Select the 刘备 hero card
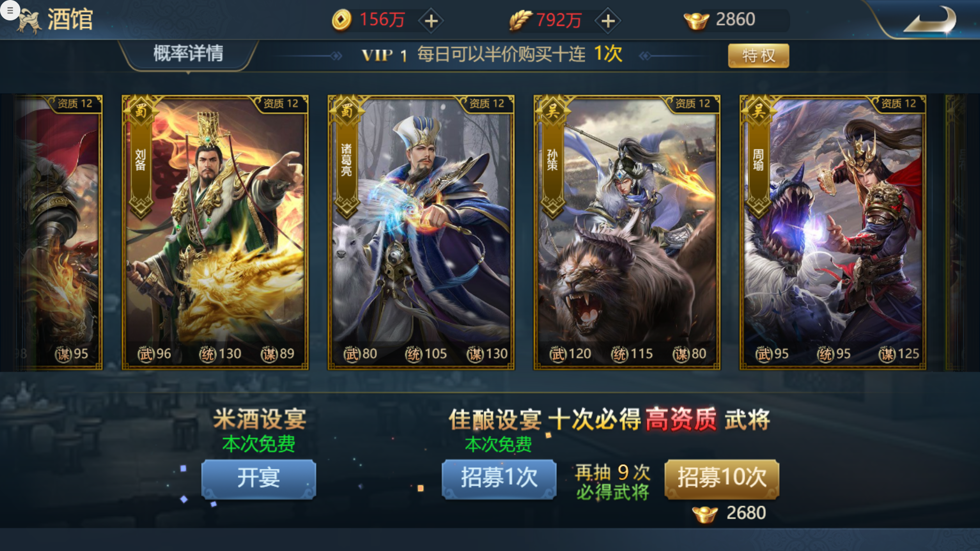 (215, 232)
